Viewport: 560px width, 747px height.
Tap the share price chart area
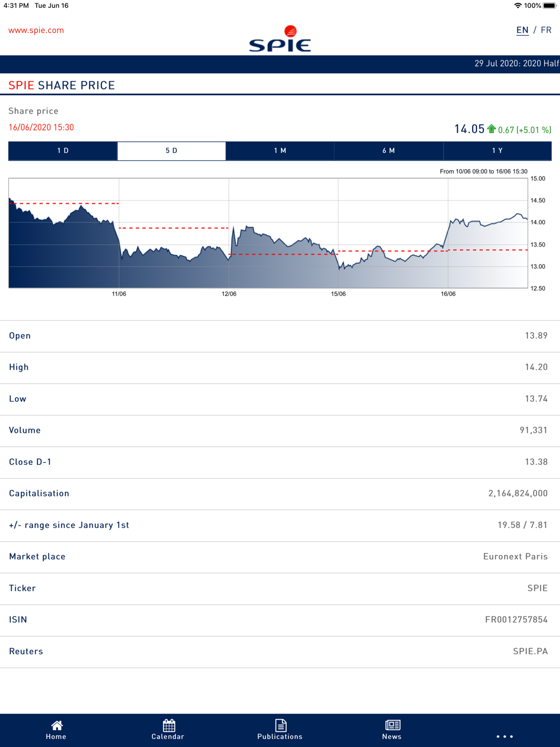point(268,233)
